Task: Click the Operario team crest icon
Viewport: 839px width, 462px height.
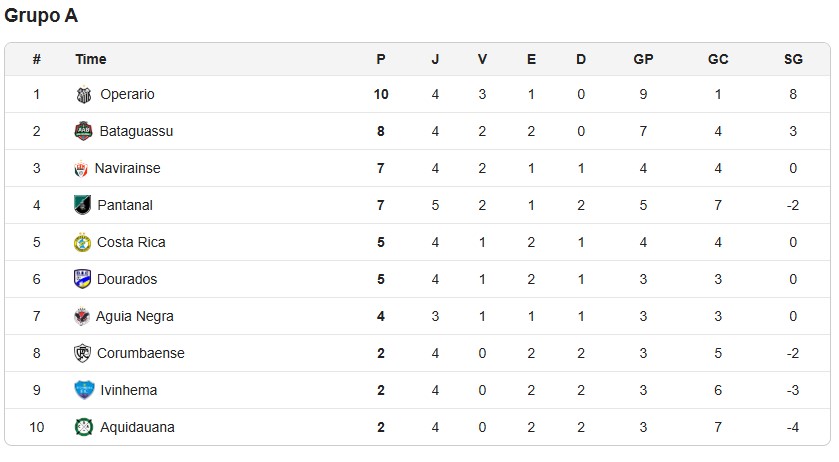Action: (x=84, y=95)
